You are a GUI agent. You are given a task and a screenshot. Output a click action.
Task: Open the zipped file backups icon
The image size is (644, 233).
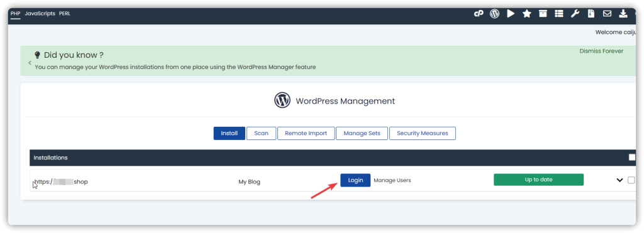coord(591,14)
